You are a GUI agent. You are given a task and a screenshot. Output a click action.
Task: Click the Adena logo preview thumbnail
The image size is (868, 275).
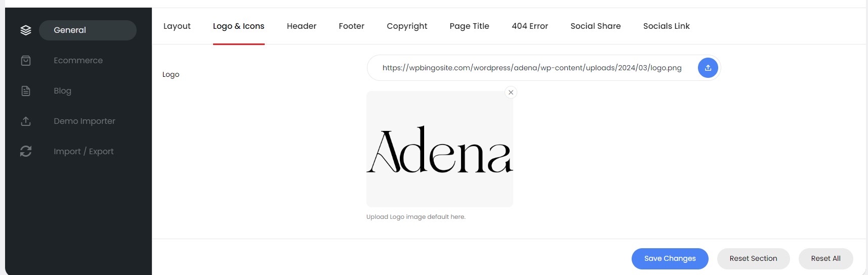pos(439,149)
